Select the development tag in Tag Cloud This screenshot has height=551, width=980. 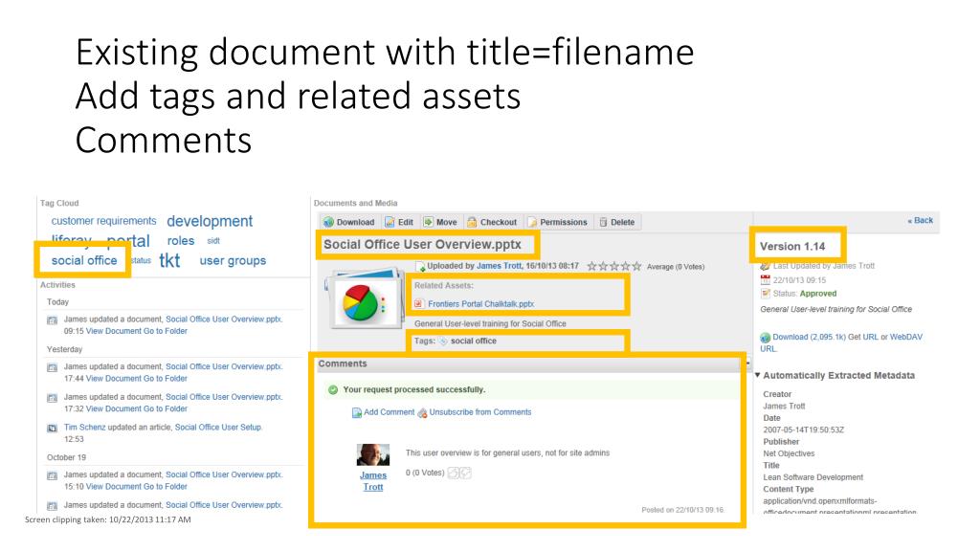210,221
